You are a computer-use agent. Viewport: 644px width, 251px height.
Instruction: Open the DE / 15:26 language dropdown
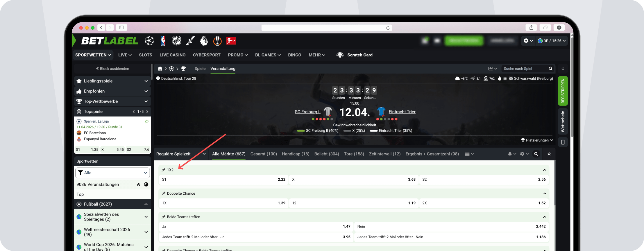point(552,41)
